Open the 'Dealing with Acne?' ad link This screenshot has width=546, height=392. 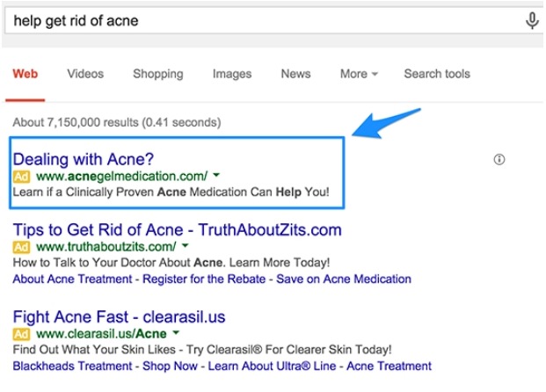(x=84, y=159)
